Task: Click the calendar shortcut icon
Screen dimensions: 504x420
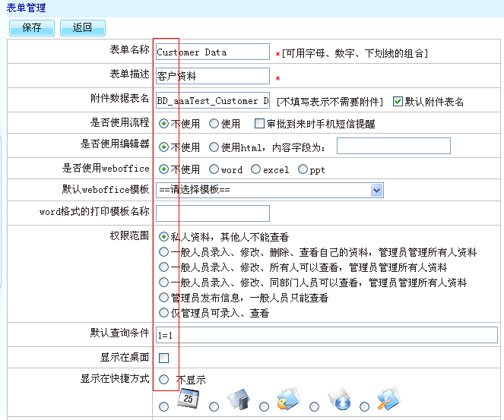Action: pos(189,399)
